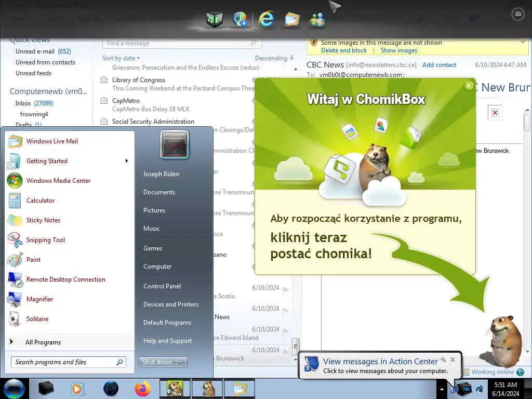Switch to the hamster taskbar window

click(207, 389)
